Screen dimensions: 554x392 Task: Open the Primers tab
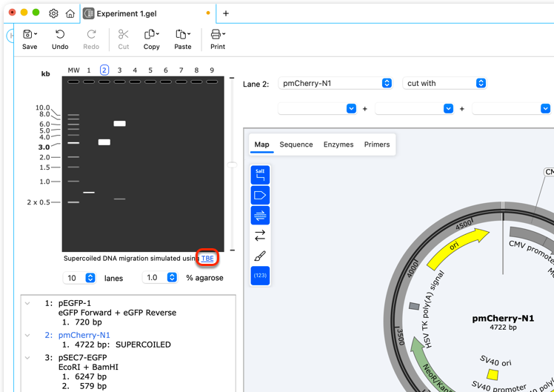click(377, 144)
